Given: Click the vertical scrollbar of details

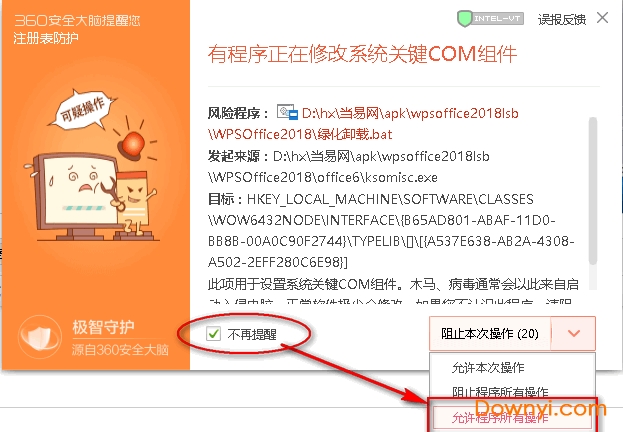Looking at the screenshot, I should click(x=593, y=191).
